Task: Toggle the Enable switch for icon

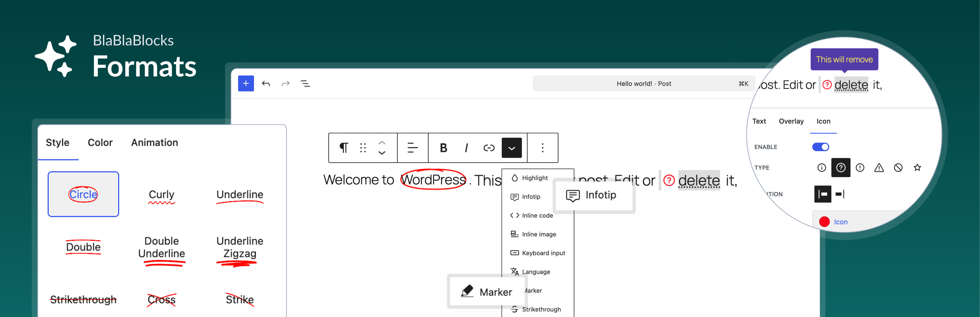Action: [821, 147]
